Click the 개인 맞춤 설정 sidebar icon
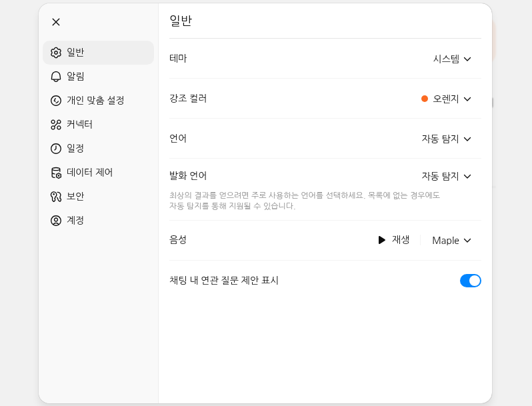Image resolution: width=532 pixels, height=406 pixels. (x=56, y=101)
